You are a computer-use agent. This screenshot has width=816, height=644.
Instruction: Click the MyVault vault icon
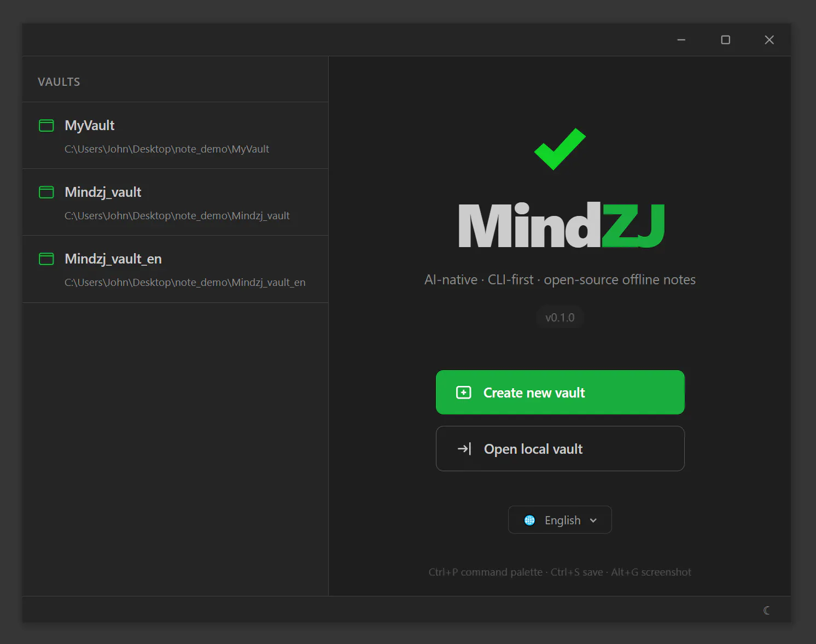coord(46,126)
